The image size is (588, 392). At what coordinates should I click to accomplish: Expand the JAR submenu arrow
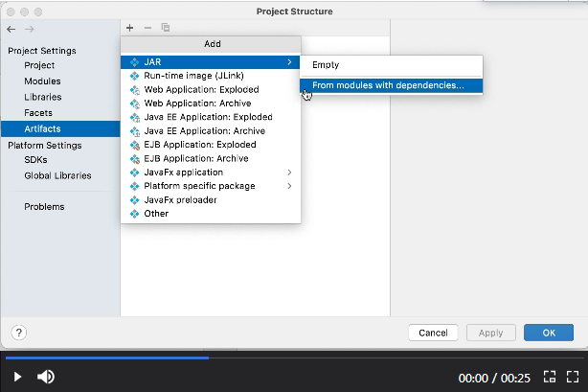[x=289, y=62]
